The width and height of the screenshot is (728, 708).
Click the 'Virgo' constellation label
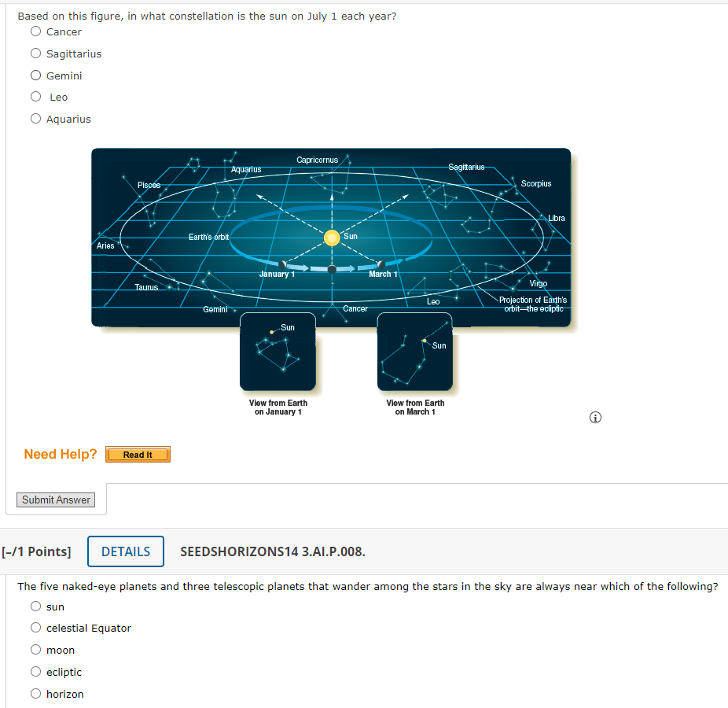[538, 283]
